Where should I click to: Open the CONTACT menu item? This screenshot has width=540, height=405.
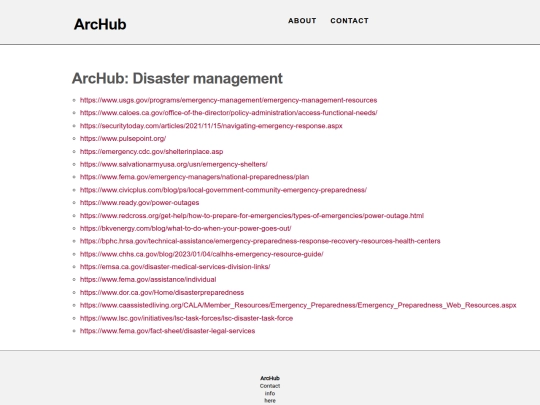349,21
